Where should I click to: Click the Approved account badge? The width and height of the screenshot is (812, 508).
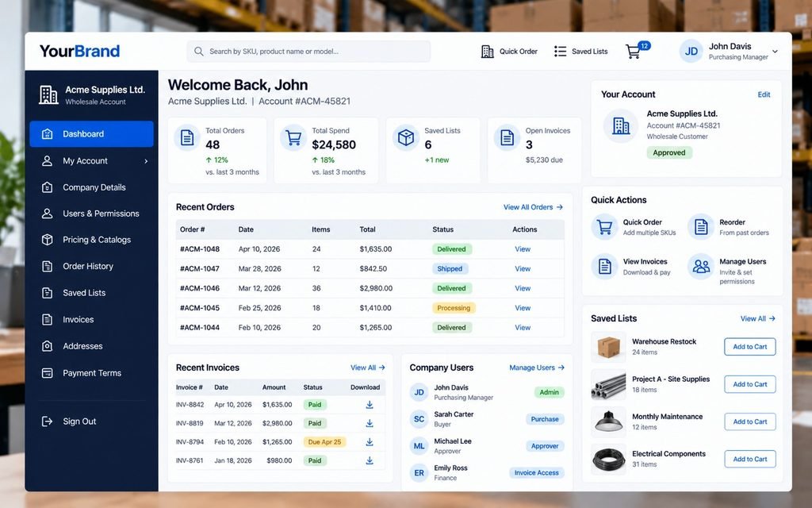click(669, 152)
